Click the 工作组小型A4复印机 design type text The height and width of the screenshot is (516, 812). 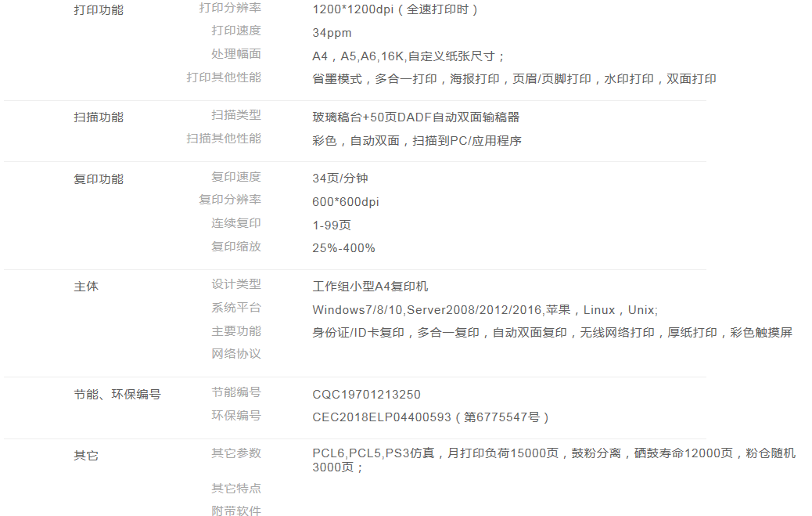tap(370, 287)
